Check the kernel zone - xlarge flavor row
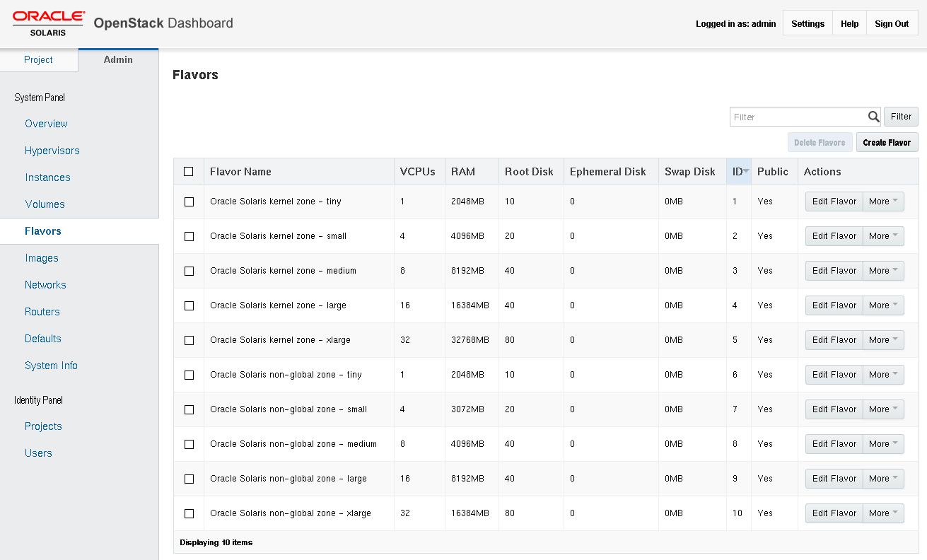The height and width of the screenshot is (560, 927). pyautogui.click(x=189, y=340)
